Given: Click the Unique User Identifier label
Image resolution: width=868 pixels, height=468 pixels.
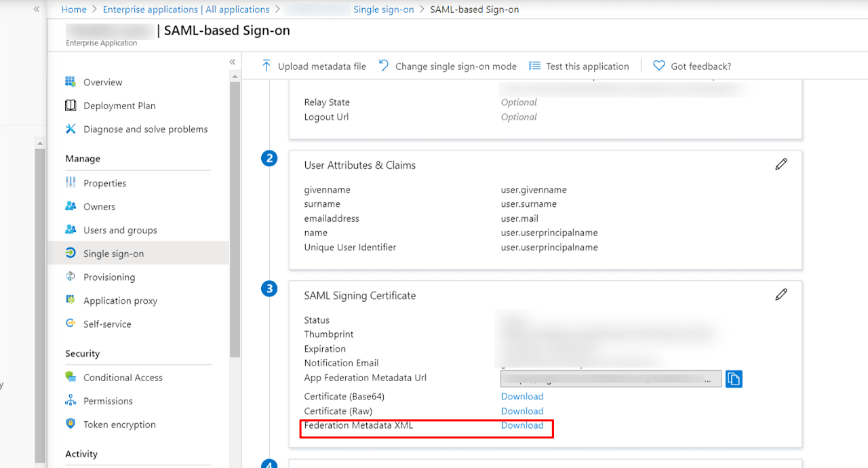Looking at the screenshot, I should click(350, 248).
